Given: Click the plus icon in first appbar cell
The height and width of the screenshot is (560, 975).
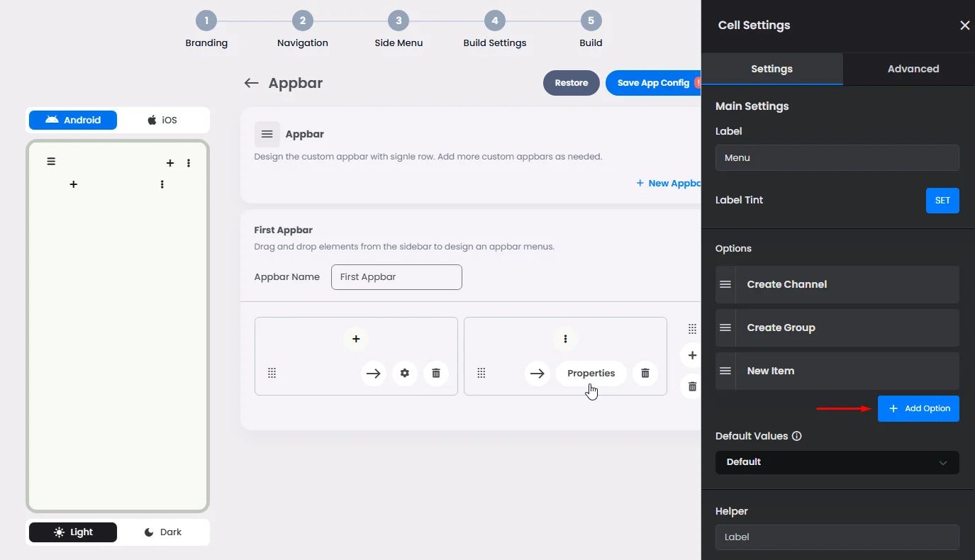Looking at the screenshot, I should (356, 339).
